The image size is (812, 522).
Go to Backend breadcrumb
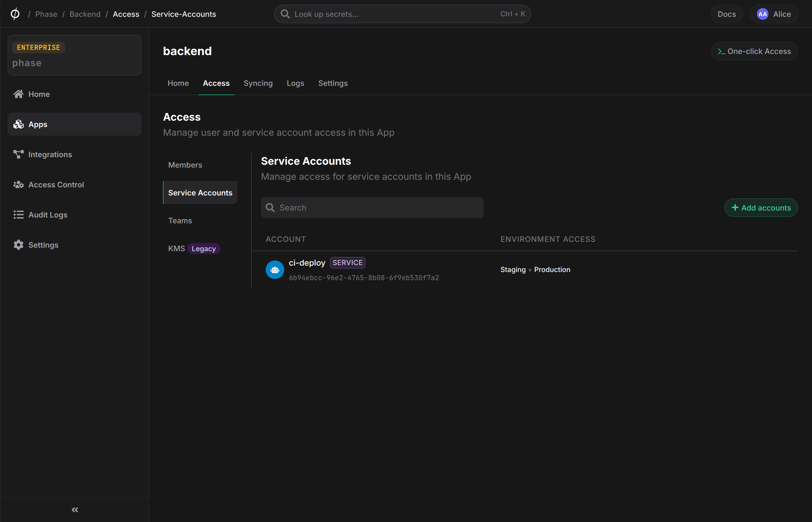point(85,14)
